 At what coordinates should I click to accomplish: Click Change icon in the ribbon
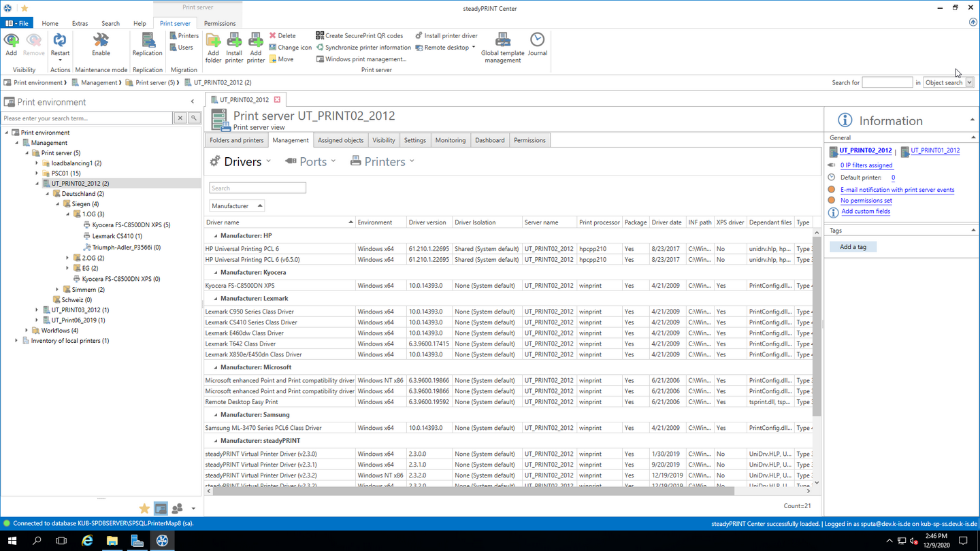point(291,48)
